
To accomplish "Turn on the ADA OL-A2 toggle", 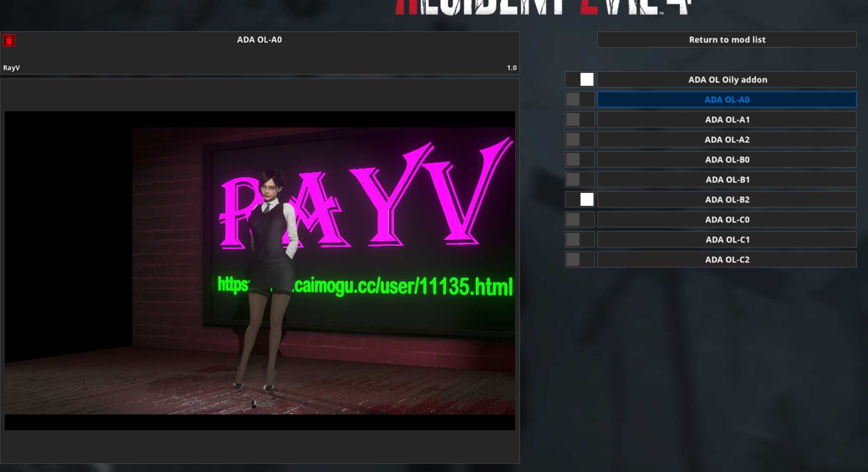I will [x=580, y=140].
